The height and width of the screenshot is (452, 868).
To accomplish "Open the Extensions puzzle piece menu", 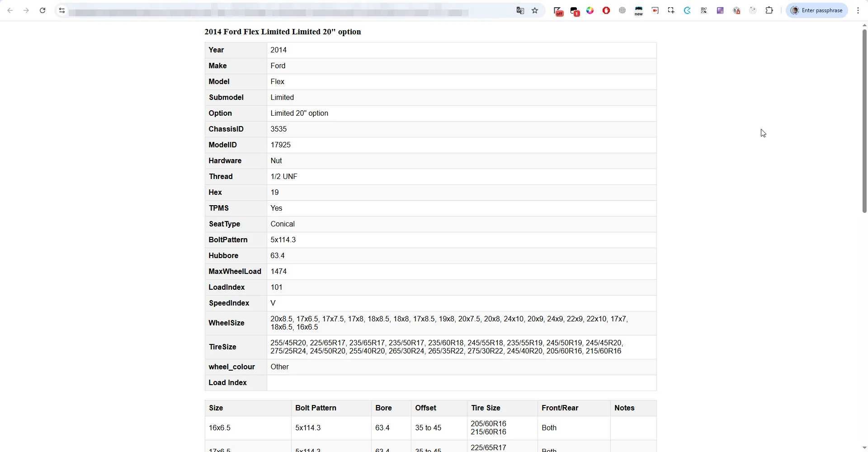I will [769, 10].
